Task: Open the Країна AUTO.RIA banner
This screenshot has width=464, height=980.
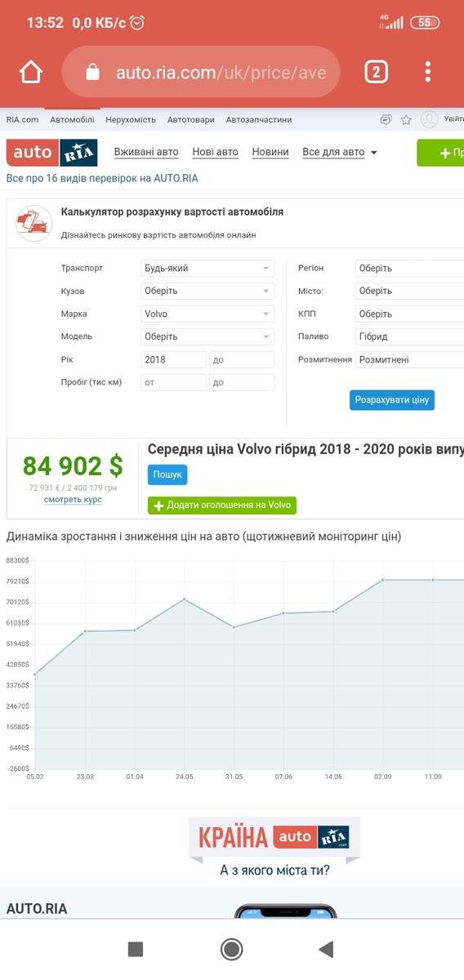Action: pos(274,848)
